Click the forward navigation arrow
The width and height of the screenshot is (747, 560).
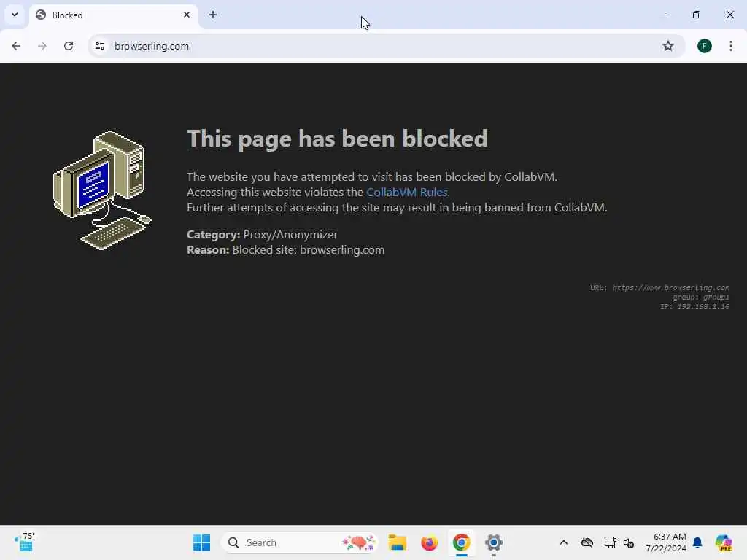click(x=42, y=46)
